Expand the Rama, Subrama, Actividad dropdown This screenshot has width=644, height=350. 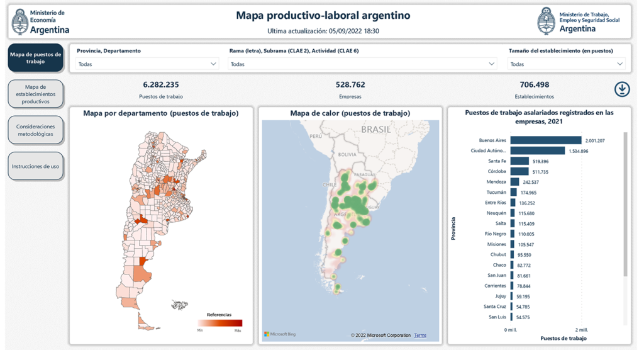pos(362,64)
